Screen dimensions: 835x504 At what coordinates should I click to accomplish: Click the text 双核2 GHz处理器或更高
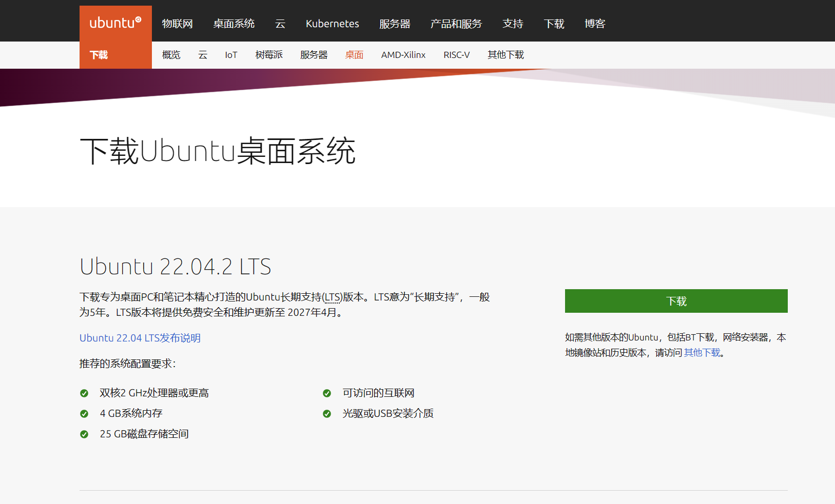tap(154, 393)
